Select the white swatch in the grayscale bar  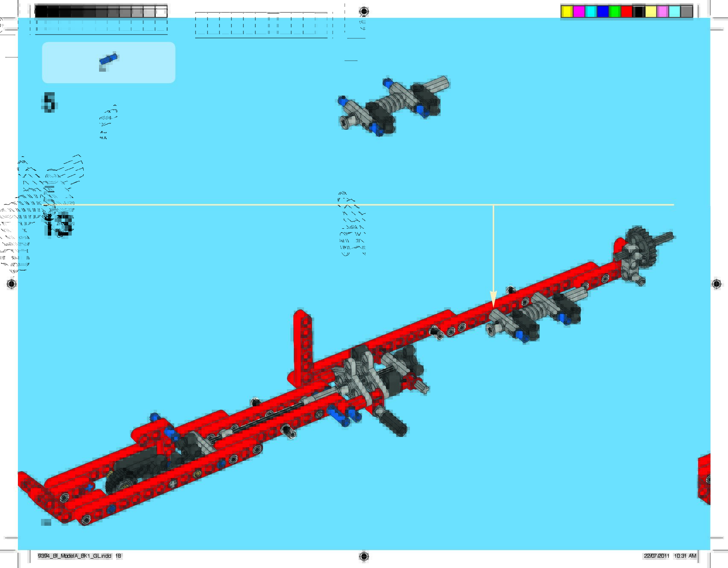pos(161,12)
